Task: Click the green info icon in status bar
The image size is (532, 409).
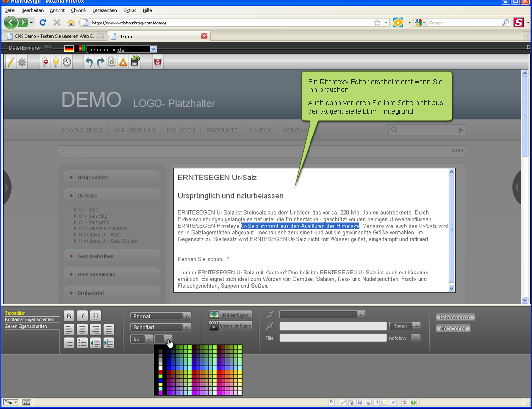Action: 413,402
